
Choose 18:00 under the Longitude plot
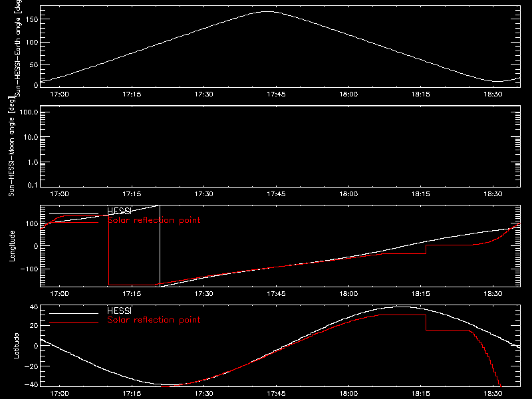(x=348, y=294)
